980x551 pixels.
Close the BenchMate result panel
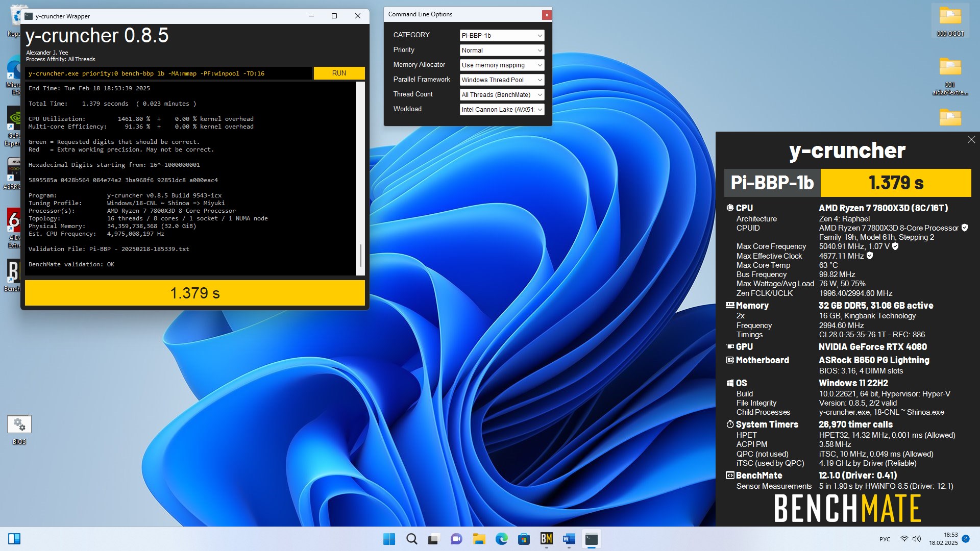point(971,140)
